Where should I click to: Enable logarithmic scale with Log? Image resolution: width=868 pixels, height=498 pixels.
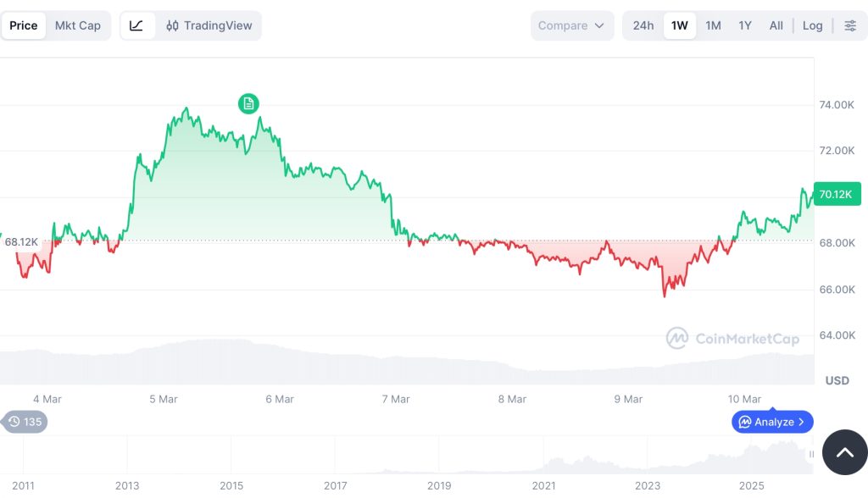(812, 25)
